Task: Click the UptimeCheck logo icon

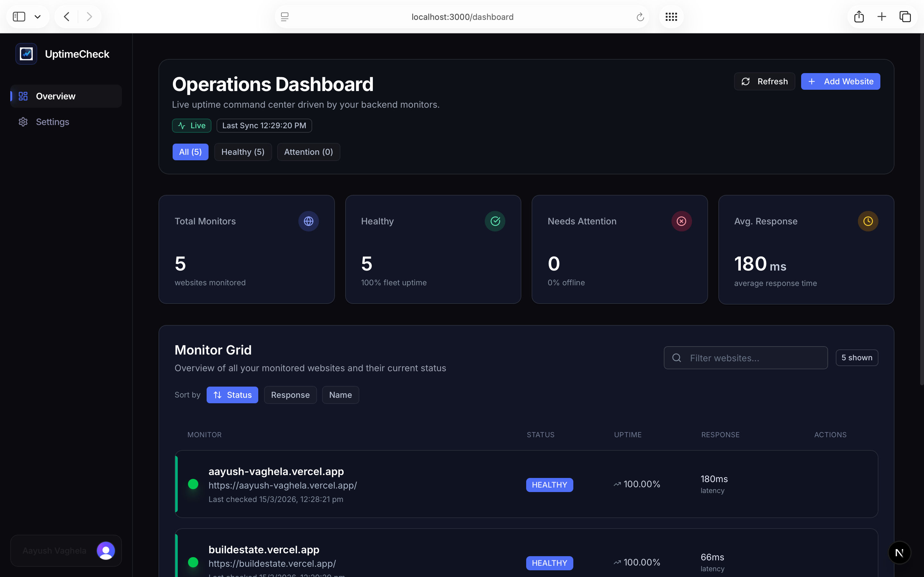Action: tap(26, 54)
